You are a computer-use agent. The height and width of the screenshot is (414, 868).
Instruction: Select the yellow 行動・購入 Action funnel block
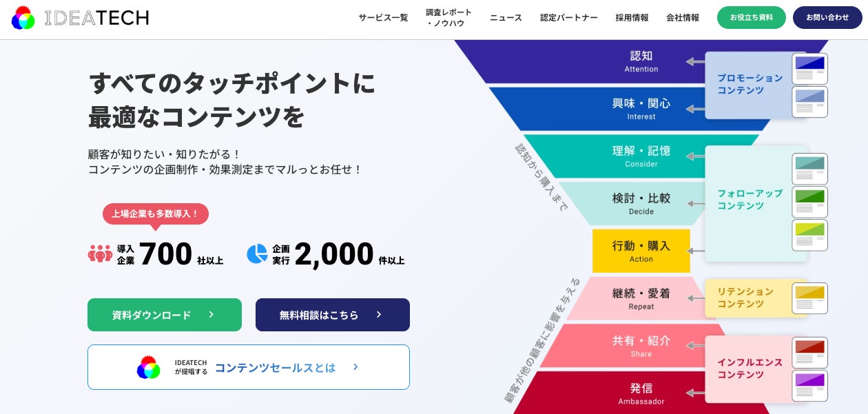pyautogui.click(x=641, y=251)
